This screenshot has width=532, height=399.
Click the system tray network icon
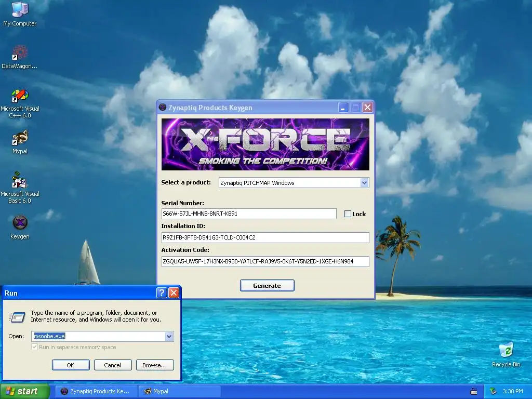494,391
